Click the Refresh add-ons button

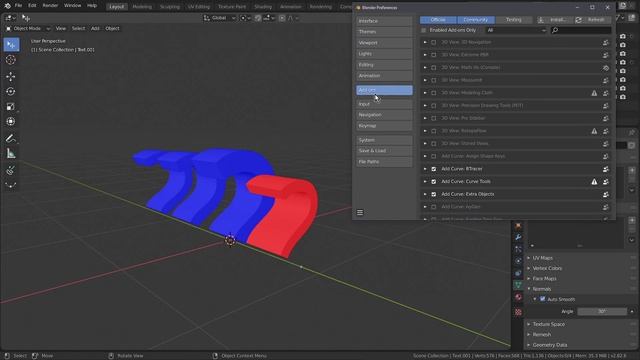(593, 20)
